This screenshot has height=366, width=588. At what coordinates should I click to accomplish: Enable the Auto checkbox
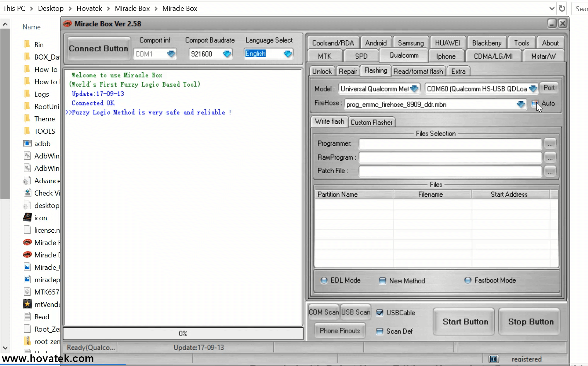[x=535, y=104]
